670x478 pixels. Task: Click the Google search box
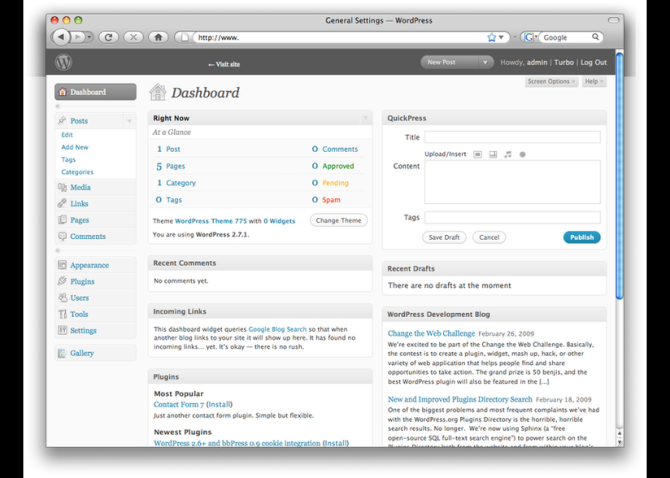pos(566,37)
